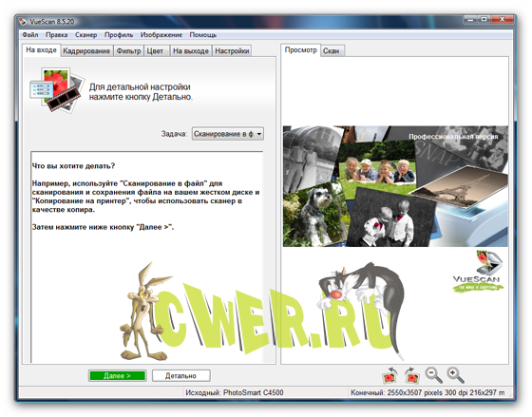Switch to the Настройки tab
The height and width of the screenshot is (417, 532).
click(x=232, y=51)
